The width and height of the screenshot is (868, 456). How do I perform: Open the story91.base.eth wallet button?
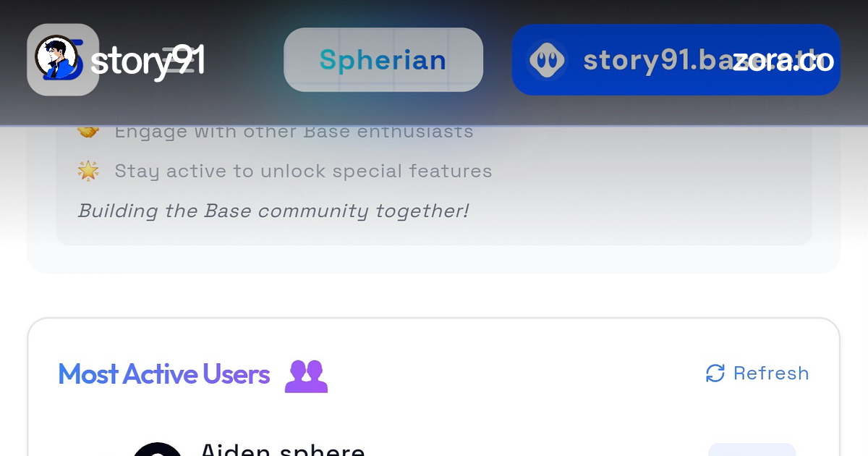[x=676, y=60]
